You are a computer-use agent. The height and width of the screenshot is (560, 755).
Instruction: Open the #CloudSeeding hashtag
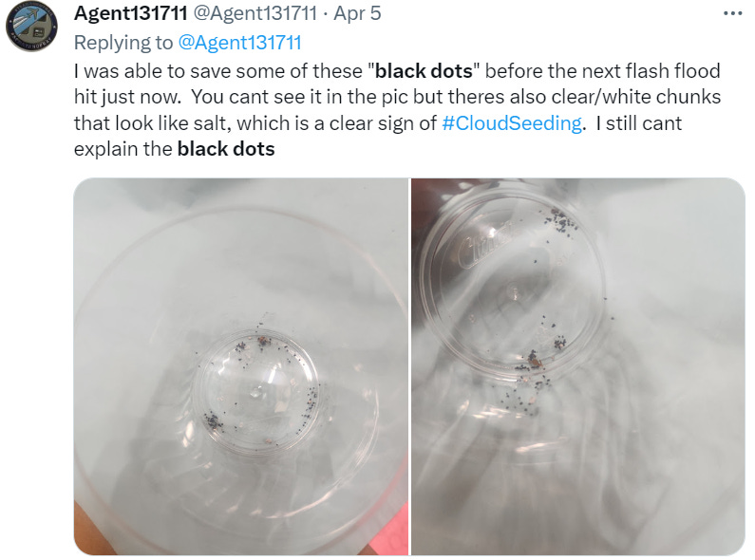pos(511,123)
